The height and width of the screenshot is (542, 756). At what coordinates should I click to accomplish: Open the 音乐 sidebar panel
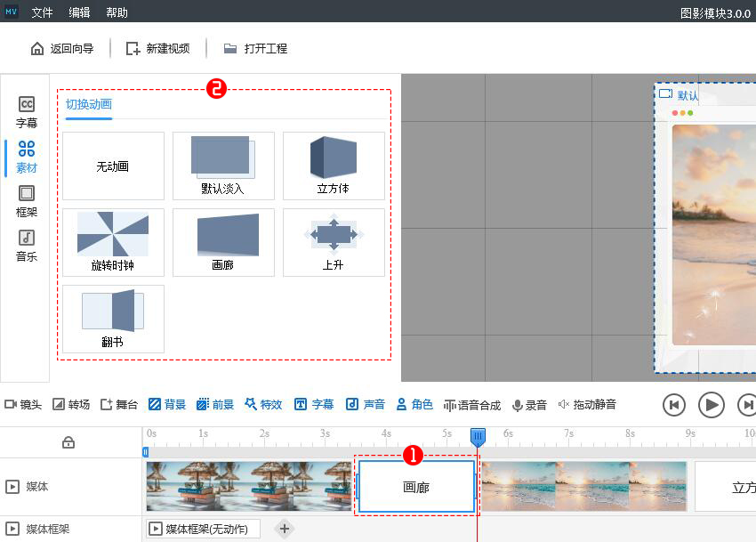27,246
